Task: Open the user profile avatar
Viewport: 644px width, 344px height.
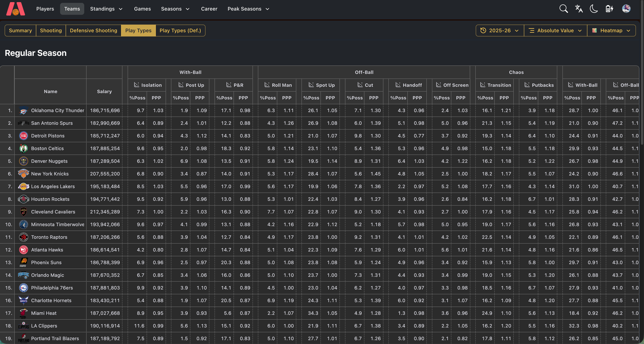Action: point(626,9)
